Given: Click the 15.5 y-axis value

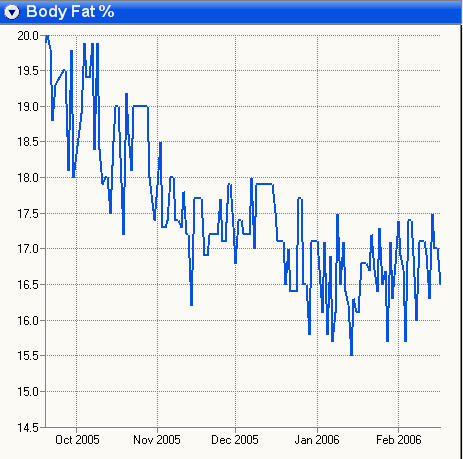Looking at the screenshot, I should 28,356.
